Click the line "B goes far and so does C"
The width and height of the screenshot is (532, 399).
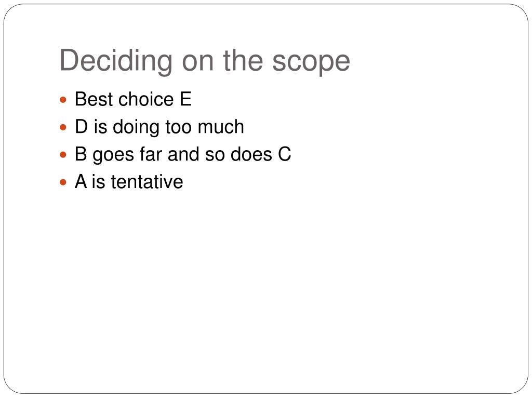183,155
